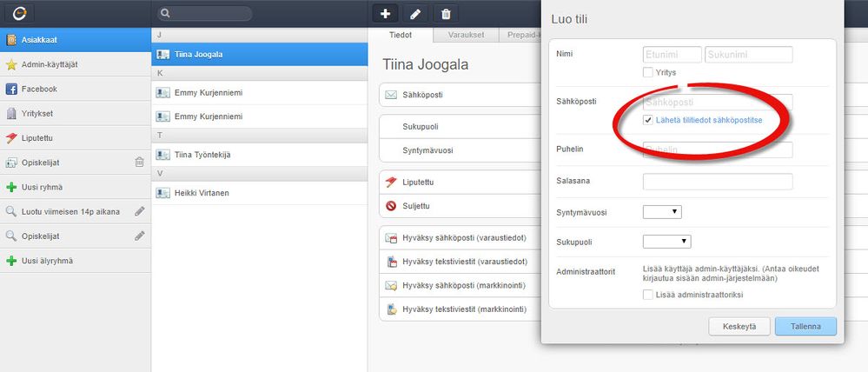Click the customer search box
This screenshot has height=372, width=868.
click(205, 14)
